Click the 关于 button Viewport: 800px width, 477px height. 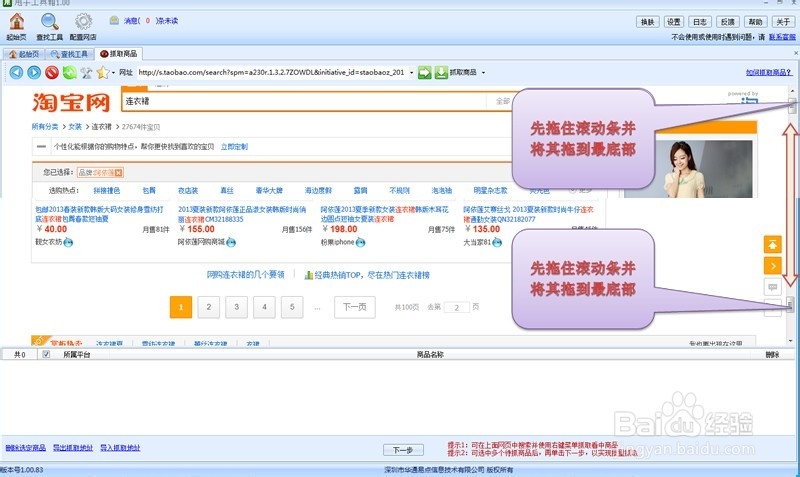(783, 21)
